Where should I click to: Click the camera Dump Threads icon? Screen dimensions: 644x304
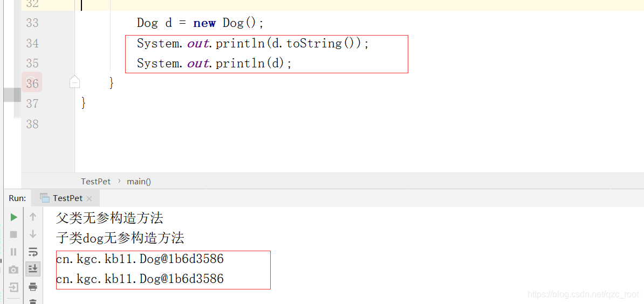tap(13, 270)
